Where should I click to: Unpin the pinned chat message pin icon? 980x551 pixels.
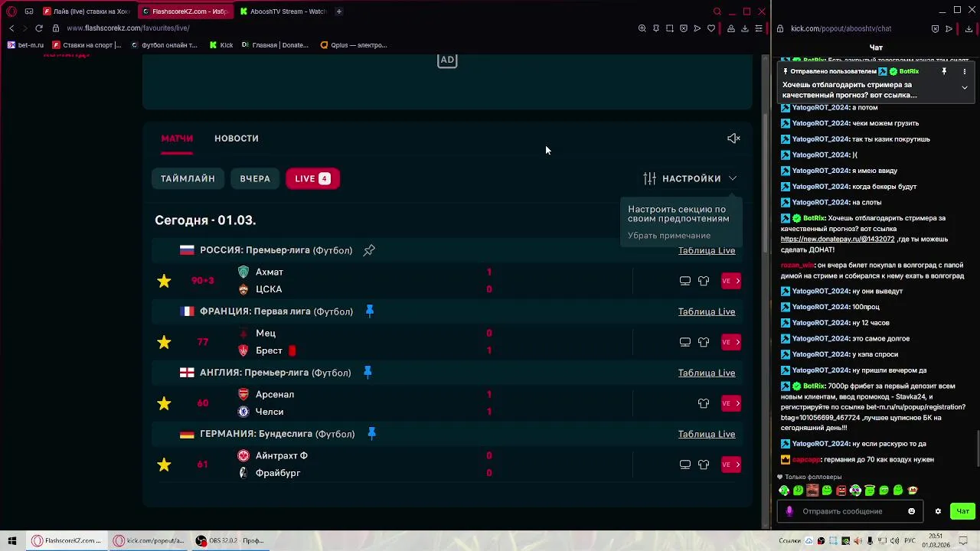click(944, 71)
